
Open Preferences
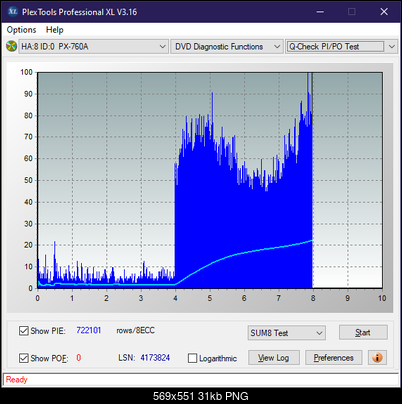(x=333, y=358)
